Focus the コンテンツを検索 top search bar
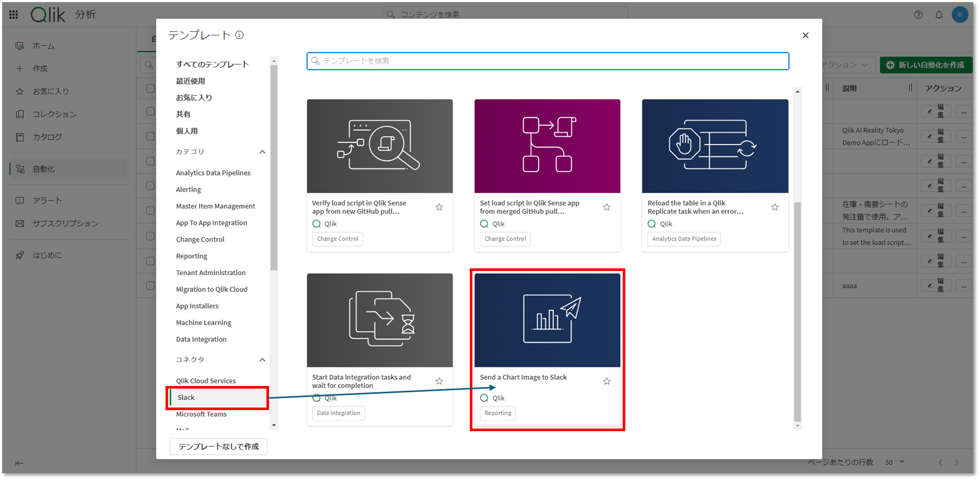This screenshot has height=480, width=980. (x=505, y=14)
